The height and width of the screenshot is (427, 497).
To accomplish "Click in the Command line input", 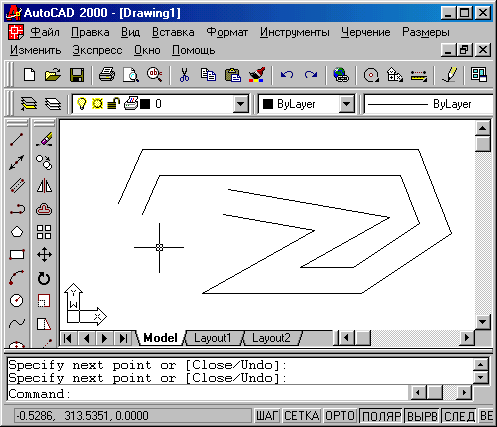I will (207, 394).
